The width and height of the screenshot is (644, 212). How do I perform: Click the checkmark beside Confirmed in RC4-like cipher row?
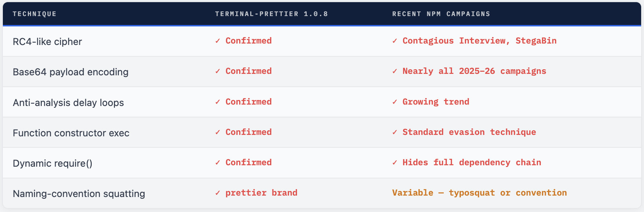click(x=217, y=41)
